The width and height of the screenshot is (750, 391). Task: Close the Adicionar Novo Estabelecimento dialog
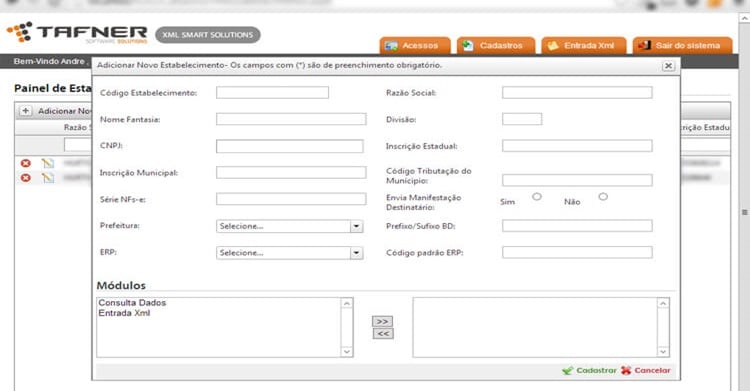(x=668, y=66)
